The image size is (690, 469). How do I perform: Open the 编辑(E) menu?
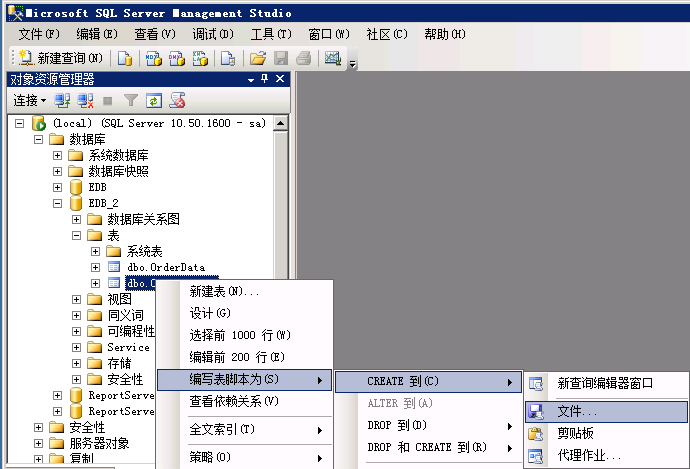[97, 34]
